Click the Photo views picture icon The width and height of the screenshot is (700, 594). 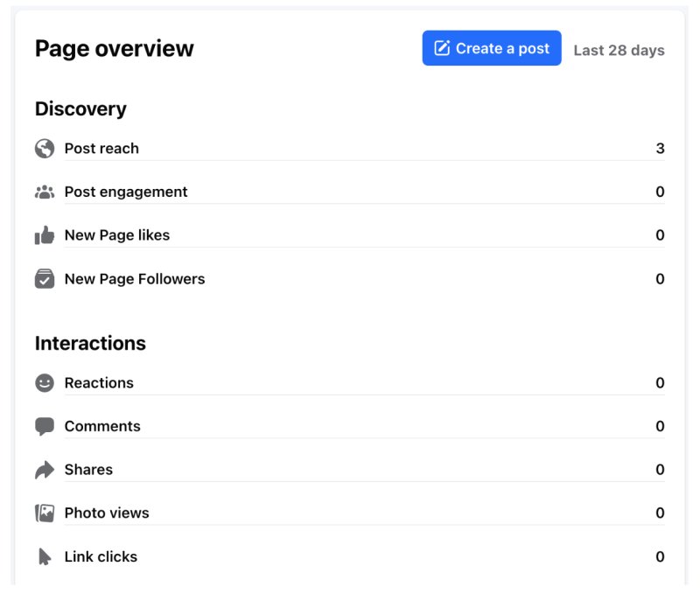point(45,514)
